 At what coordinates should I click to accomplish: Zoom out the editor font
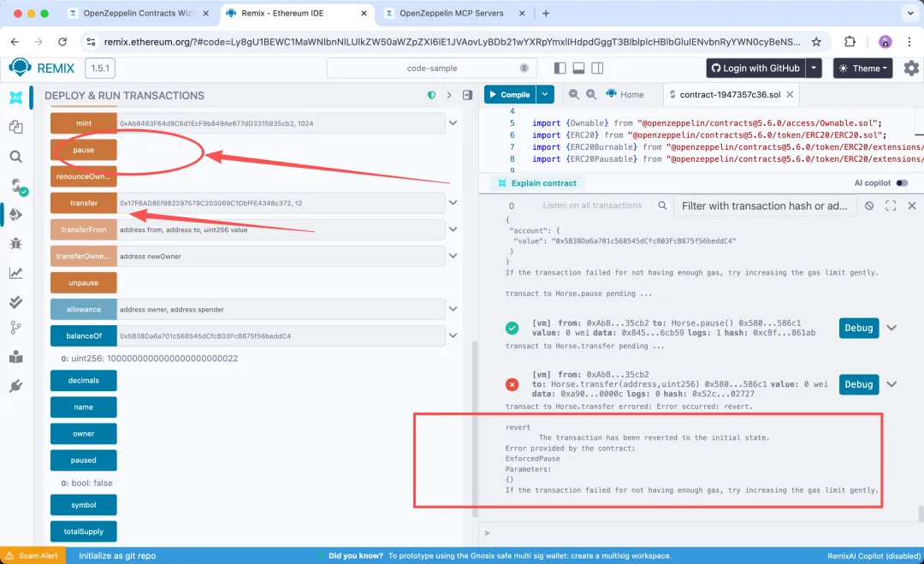coord(573,94)
